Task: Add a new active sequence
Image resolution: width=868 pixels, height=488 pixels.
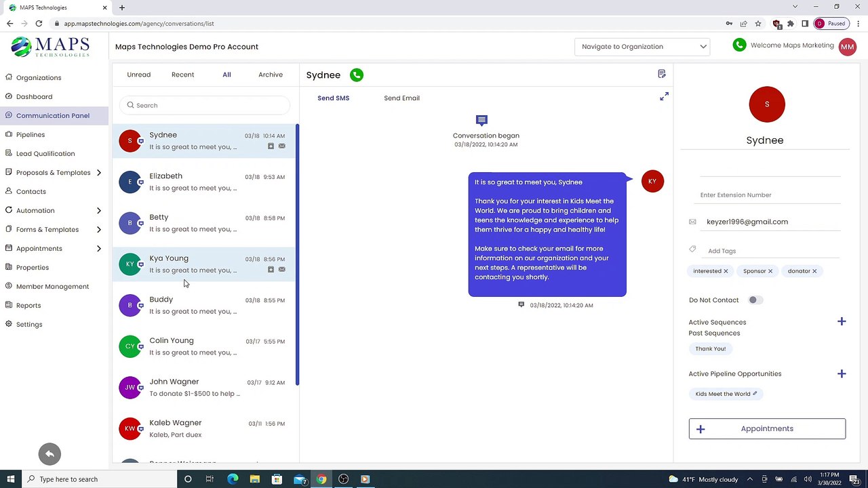Action: 842,322
